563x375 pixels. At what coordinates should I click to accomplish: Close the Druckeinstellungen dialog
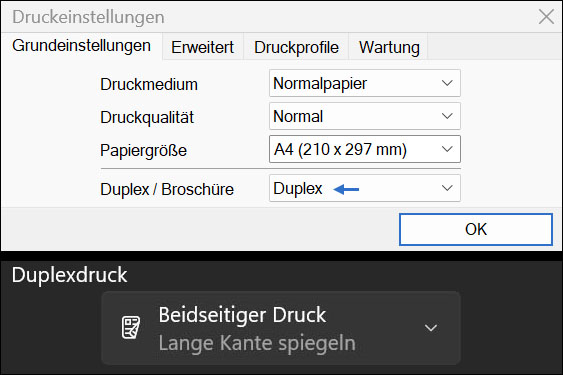tap(546, 17)
